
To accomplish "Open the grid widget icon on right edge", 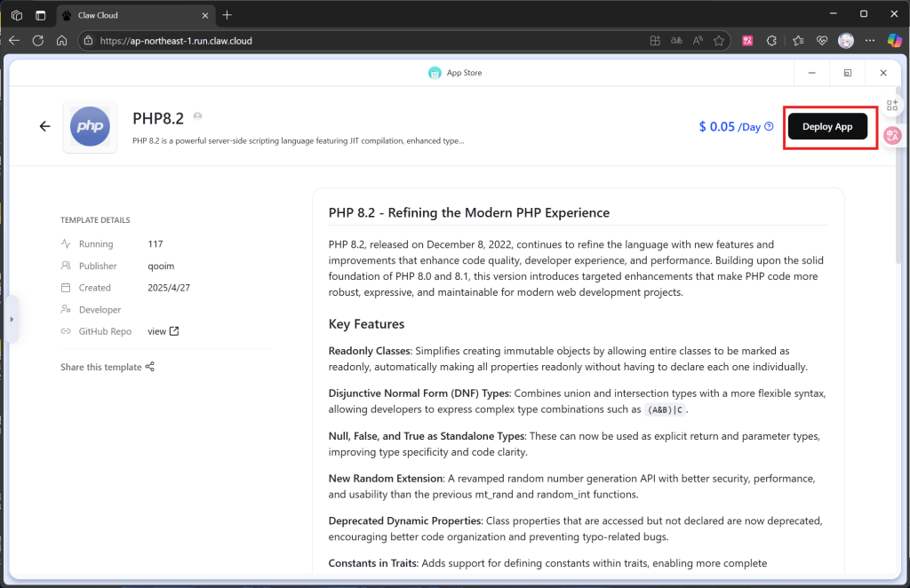I will point(892,105).
